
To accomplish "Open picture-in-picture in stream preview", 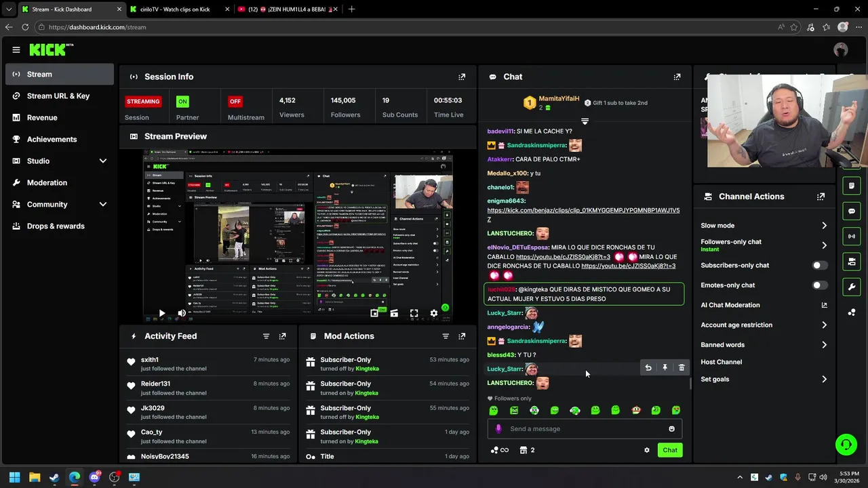I will (x=374, y=313).
